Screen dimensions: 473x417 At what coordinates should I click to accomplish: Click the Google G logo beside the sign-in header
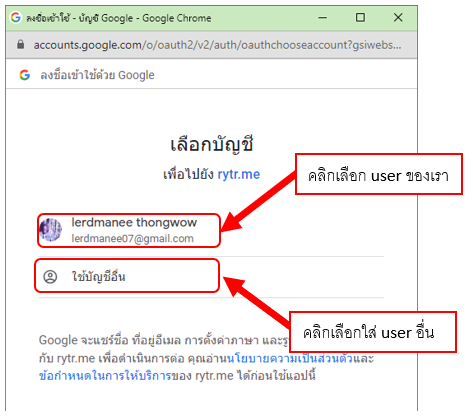[25, 75]
